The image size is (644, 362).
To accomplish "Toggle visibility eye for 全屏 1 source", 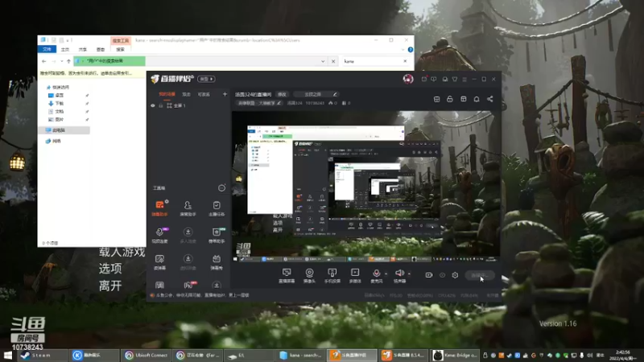I will pyautogui.click(x=153, y=105).
